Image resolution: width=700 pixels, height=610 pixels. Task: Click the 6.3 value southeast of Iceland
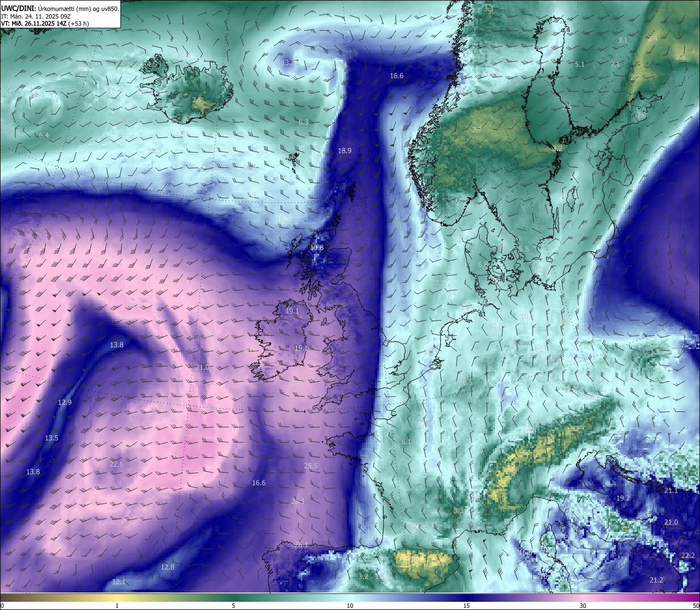(x=304, y=122)
